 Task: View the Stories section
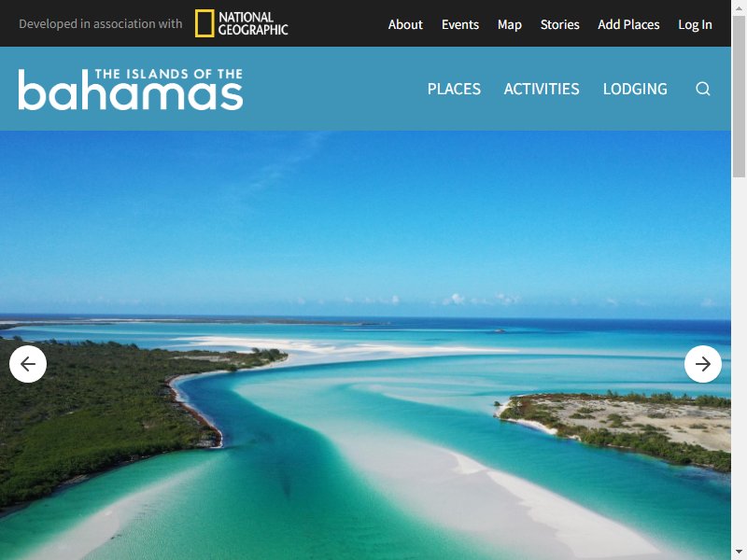click(559, 24)
